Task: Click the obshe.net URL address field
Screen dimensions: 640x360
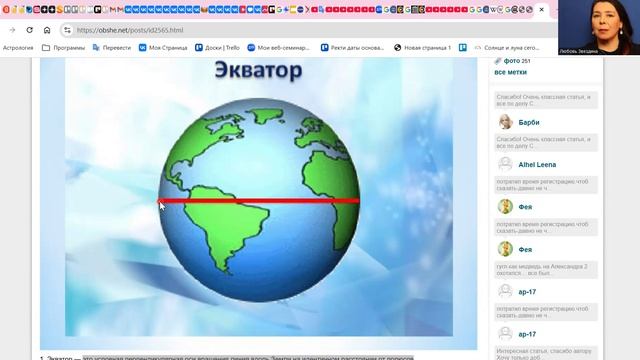Action: click(x=130, y=30)
